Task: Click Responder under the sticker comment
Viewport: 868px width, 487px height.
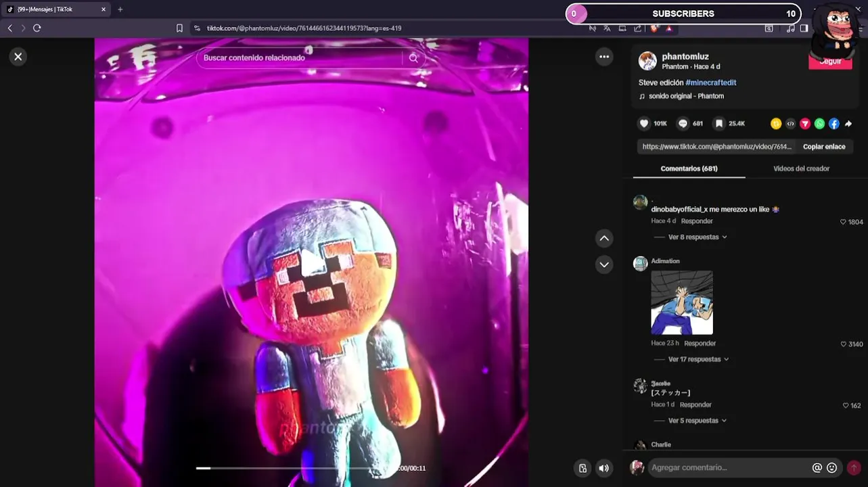Action: tap(695, 404)
